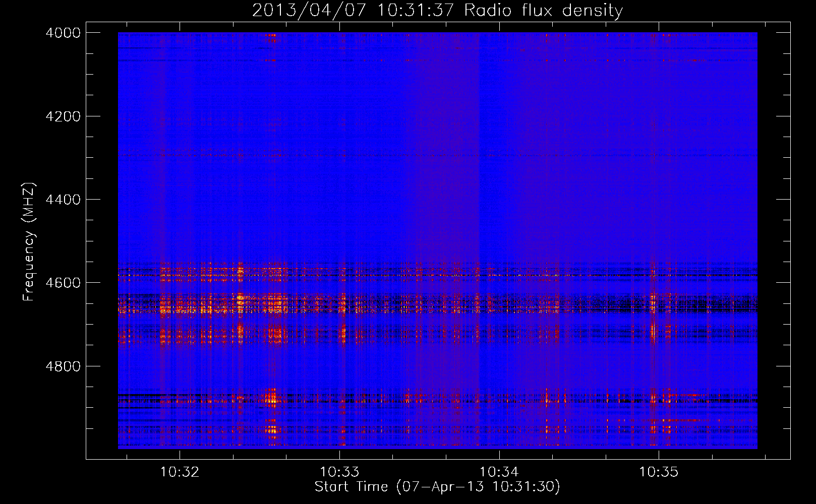Click the 10:33 time tick label
Image resolution: width=816 pixels, height=504 pixels.
340,472
